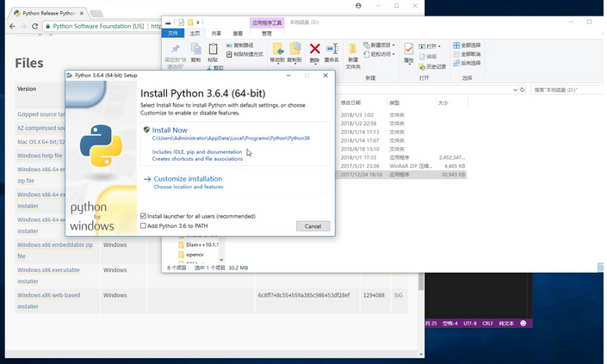The width and height of the screenshot is (607, 364).
Task: Open the Windows x86 executable installer link
Action: point(48,275)
